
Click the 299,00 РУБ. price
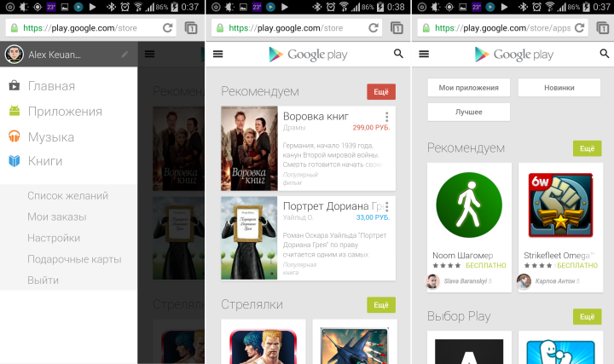[371, 127]
